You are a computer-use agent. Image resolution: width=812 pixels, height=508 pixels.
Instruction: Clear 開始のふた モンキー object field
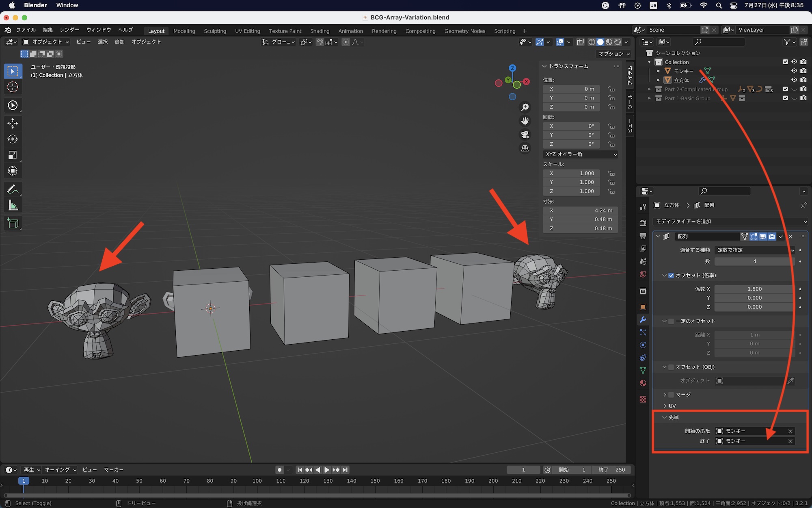point(790,431)
